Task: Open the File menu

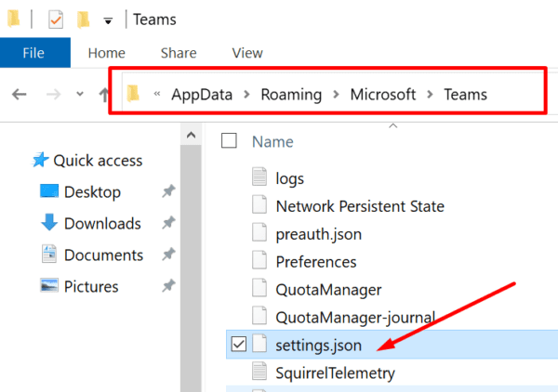Action: click(33, 53)
